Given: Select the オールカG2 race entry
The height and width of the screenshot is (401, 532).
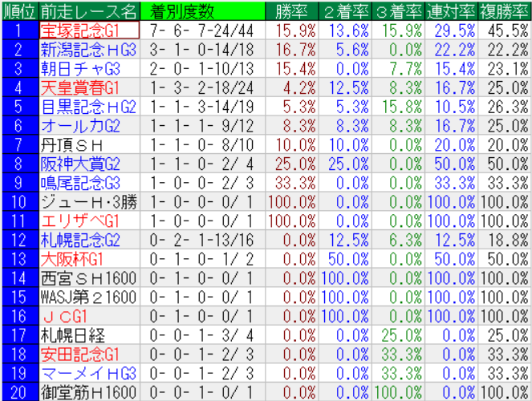Looking at the screenshot, I should coord(80,125).
